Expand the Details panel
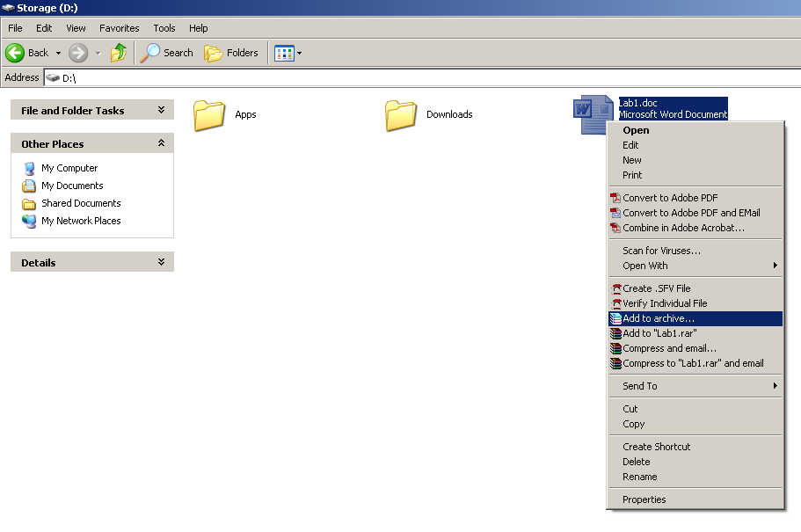 162,262
